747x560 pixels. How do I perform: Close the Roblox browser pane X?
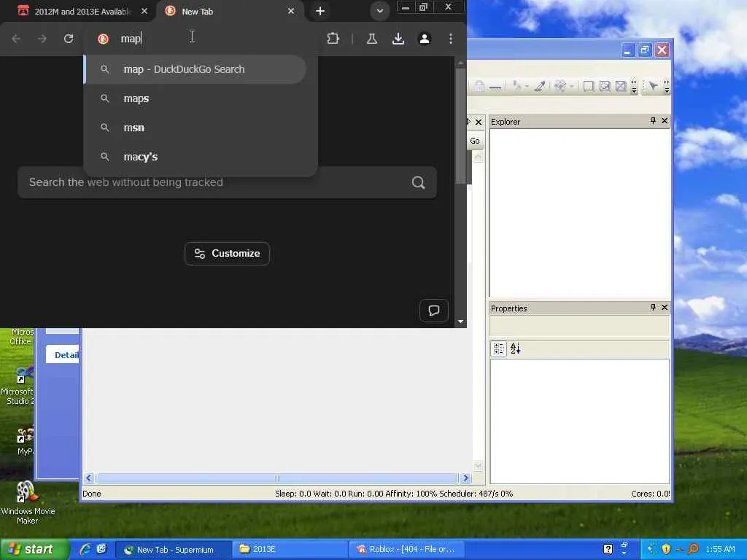tap(479, 122)
